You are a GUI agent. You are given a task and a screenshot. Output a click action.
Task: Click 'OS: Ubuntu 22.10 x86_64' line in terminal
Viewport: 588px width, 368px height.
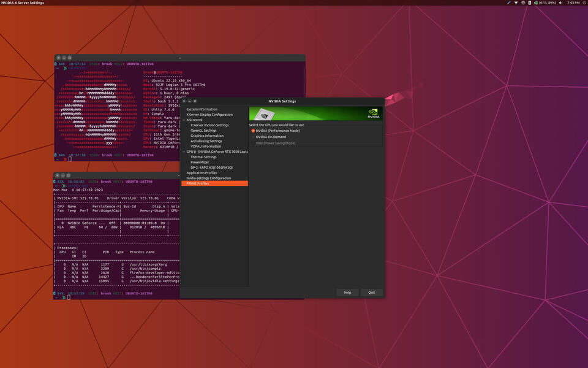(x=167, y=81)
